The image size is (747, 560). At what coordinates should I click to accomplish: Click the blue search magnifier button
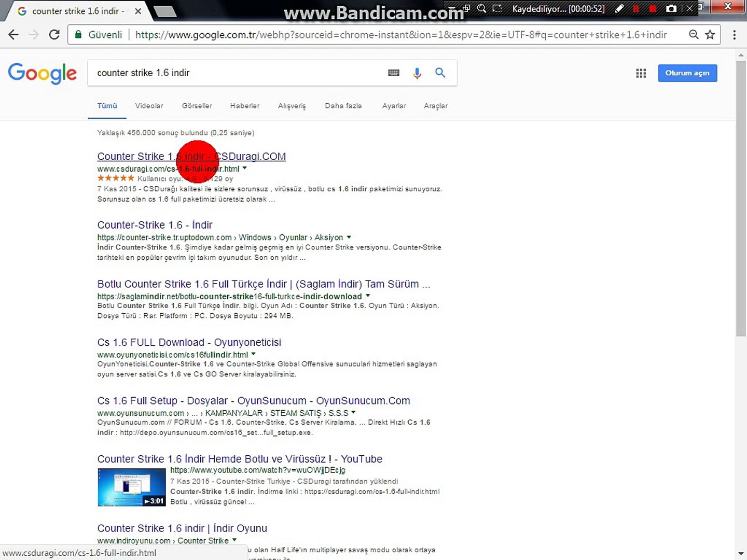pyautogui.click(x=440, y=73)
